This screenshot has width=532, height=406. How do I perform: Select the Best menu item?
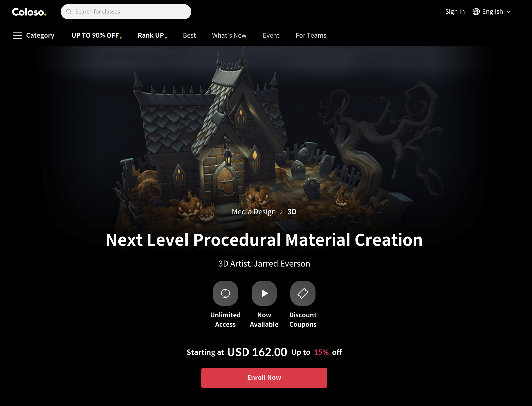coord(189,36)
